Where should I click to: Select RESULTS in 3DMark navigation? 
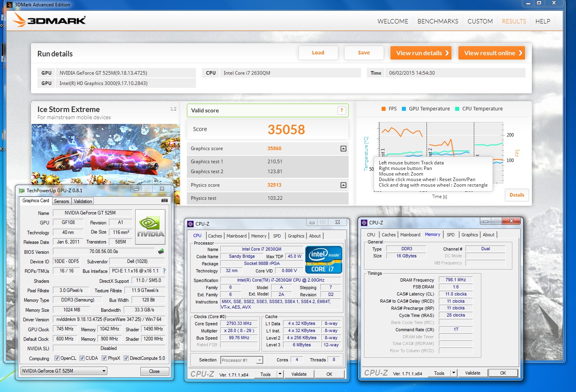(514, 21)
